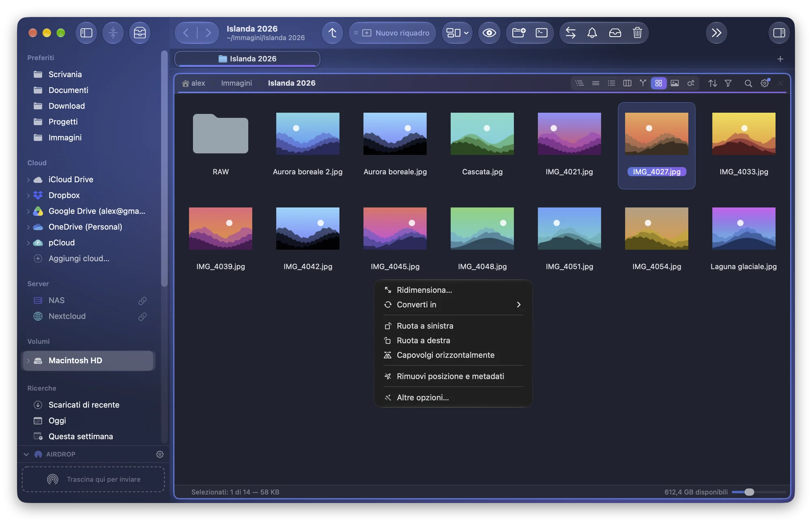Open the sort order arrows
Viewport: 812px width, 520px height.
(x=713, y=83)
